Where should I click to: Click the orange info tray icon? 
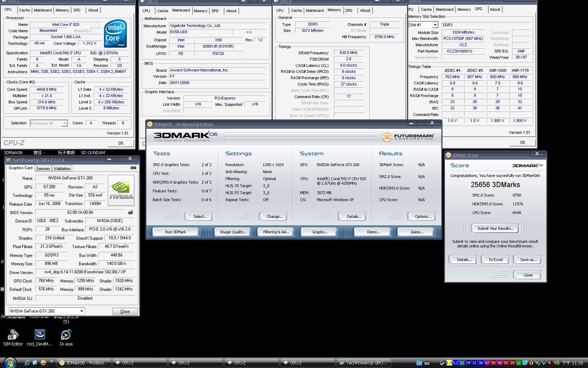pyautogui.click(x=530, y=363)
